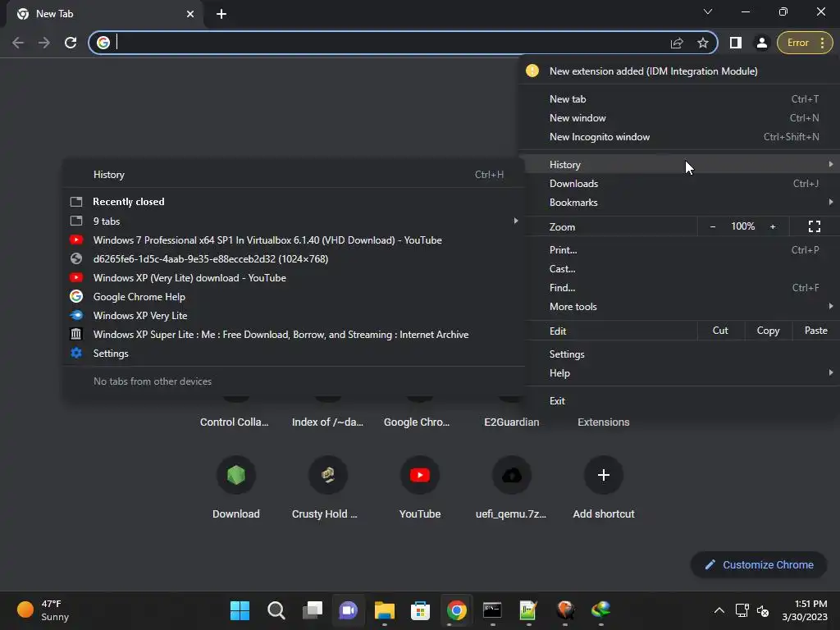Choose Print from the Chrome menu
The width and height of the screenshot is (840, 630).
pos(682,249)
